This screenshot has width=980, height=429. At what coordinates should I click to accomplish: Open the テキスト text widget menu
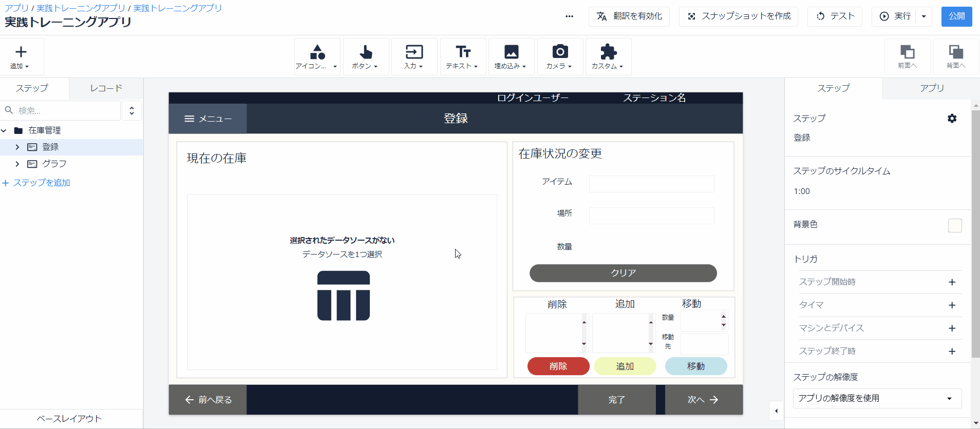pos(462,57)
